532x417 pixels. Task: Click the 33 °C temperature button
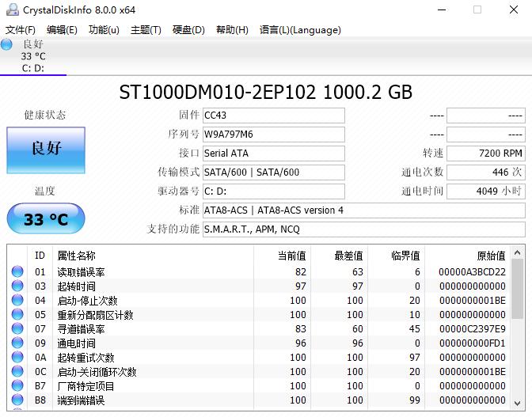pyautogui.click(x=46, y=219)
